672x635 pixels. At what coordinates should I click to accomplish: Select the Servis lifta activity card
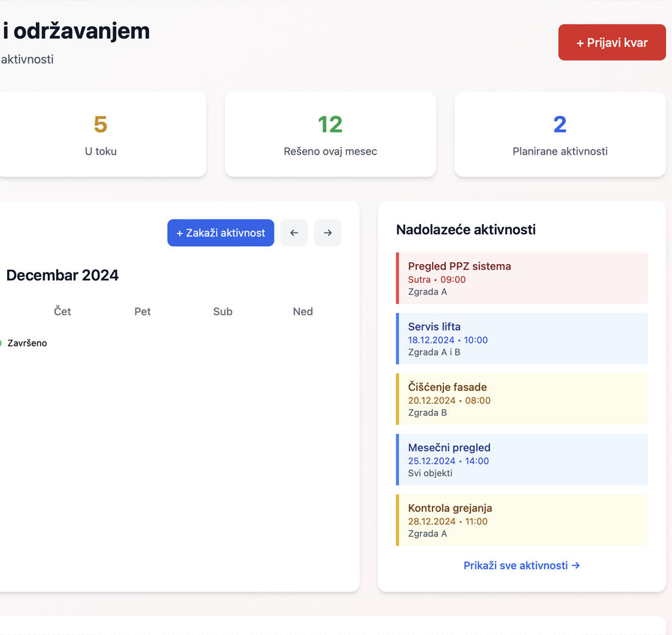[522, 339]
